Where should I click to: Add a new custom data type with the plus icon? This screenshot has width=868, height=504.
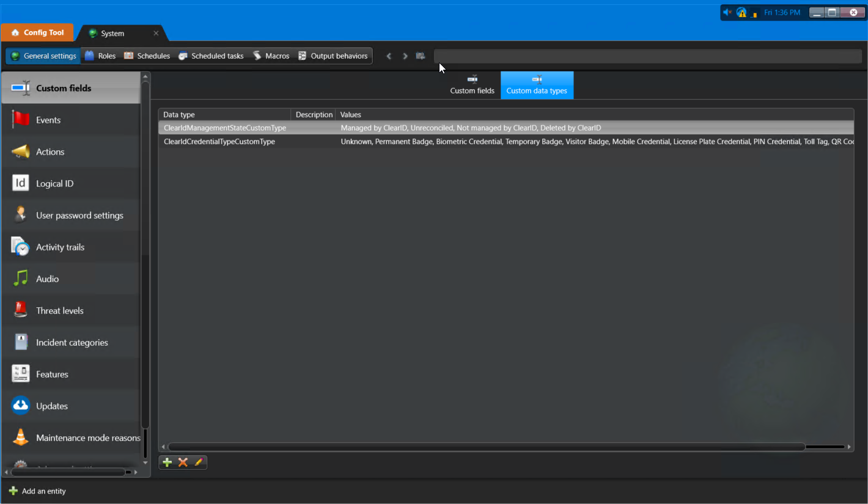[x=167, y=462]
